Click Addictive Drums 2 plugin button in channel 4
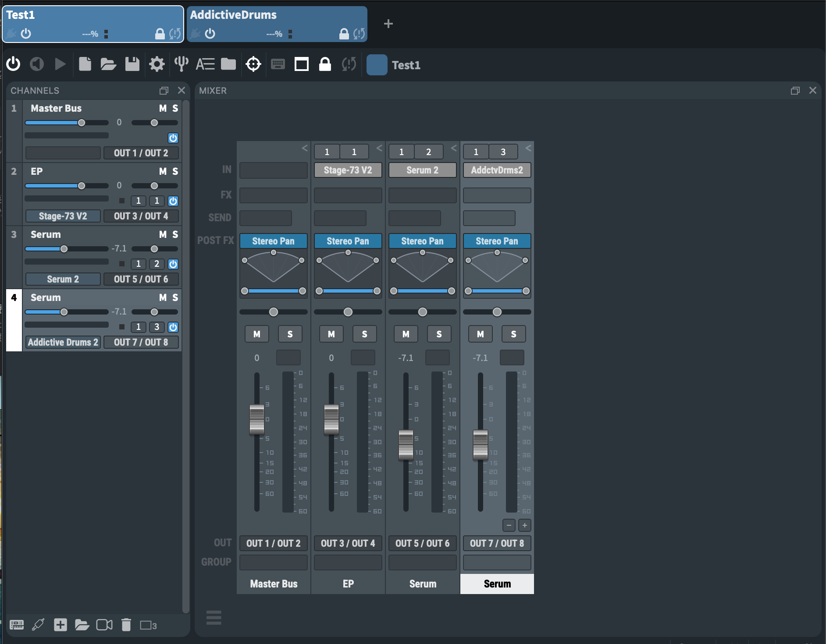The image size is (826, 644). tap(63, 342)
